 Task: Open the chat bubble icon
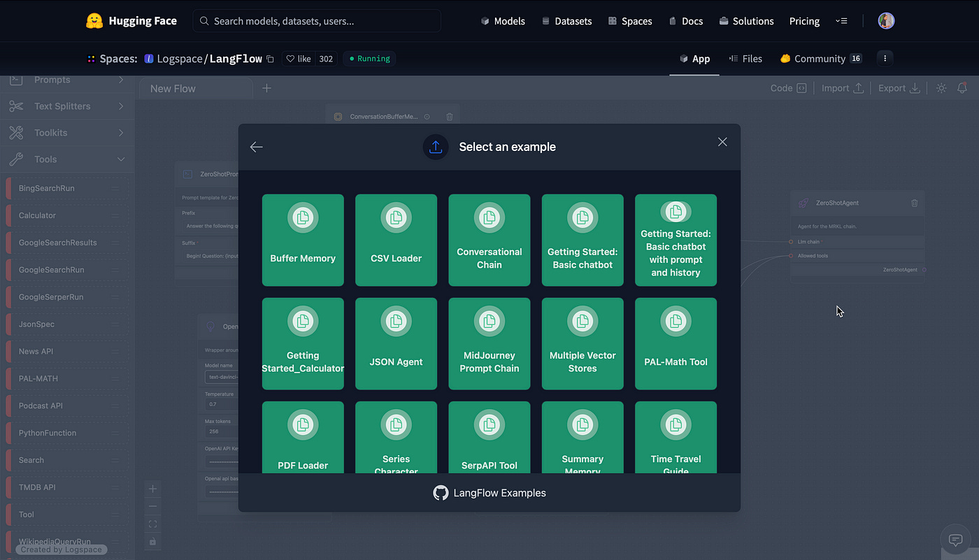[956, 540]
